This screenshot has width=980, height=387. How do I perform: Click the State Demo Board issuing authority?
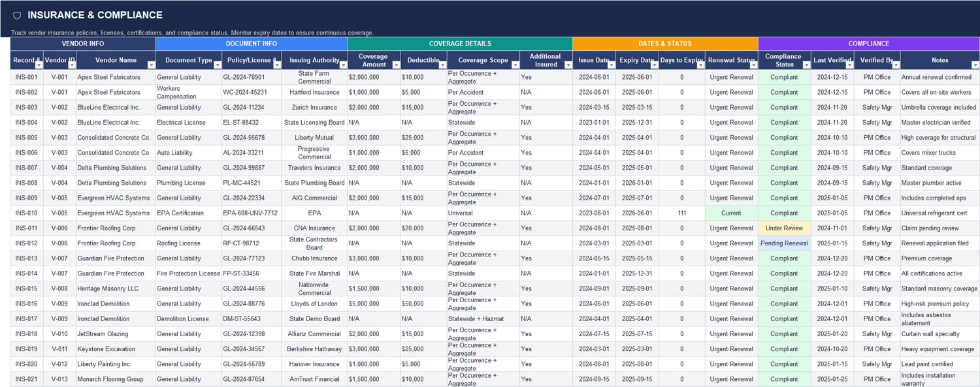pos(314,318)
